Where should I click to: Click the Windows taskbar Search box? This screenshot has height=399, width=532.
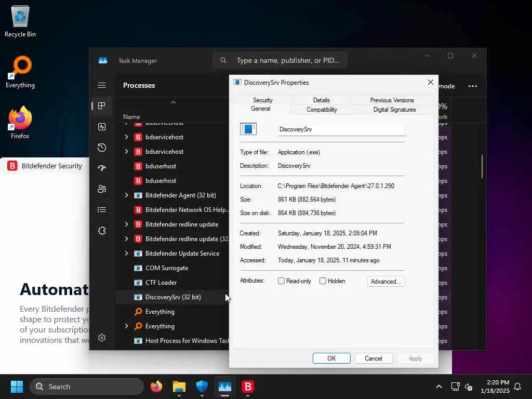click(x=87, y=387)
